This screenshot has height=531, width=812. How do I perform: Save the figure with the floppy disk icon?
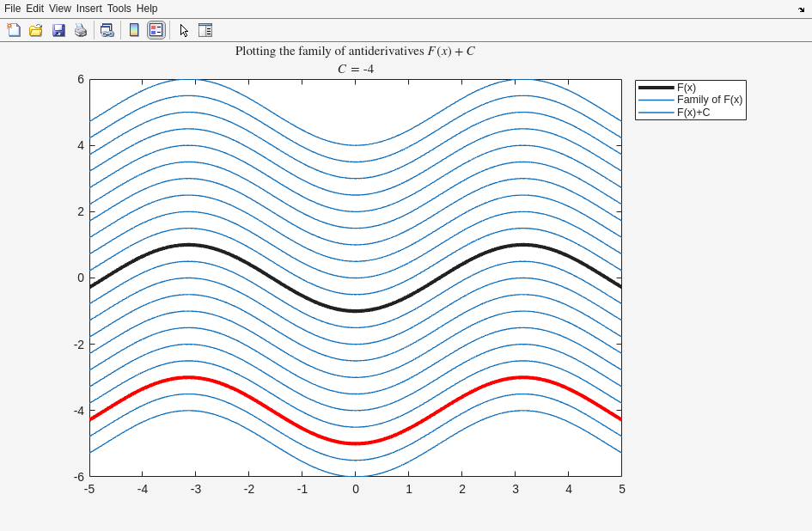[58, 30]
